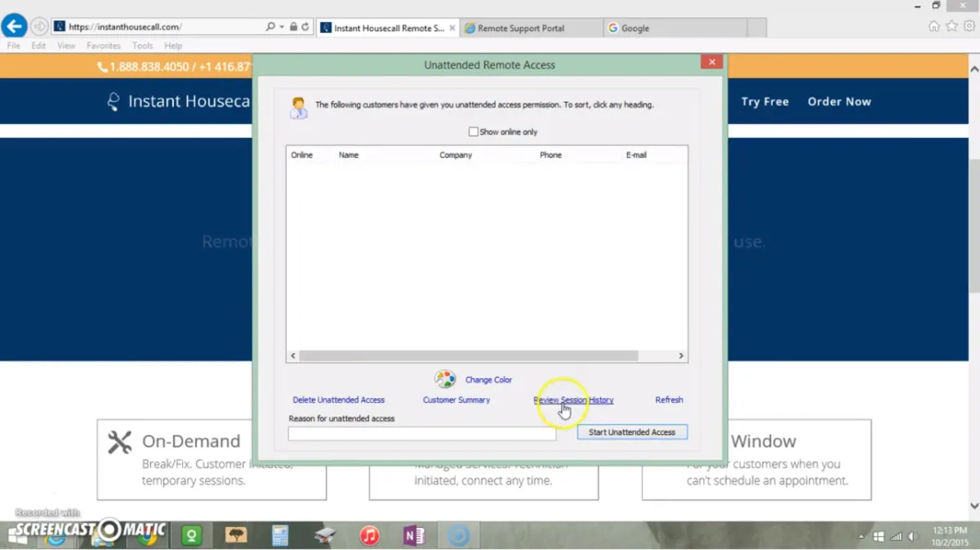The height and width of the screenshot is (550, 980).
Task: Click the horizontal scrollbar thumb in customer list
Action: point(468,356)
